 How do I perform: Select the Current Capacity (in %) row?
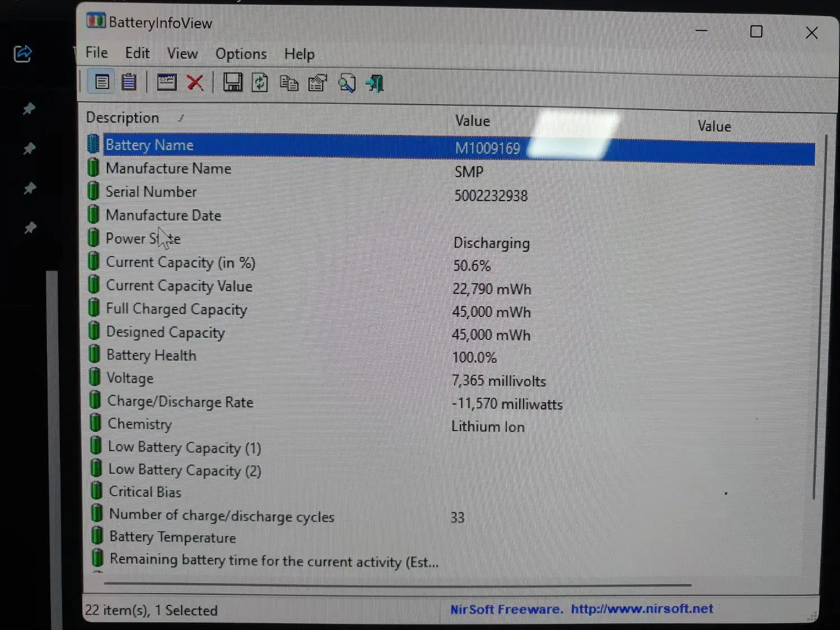(451, 263)
